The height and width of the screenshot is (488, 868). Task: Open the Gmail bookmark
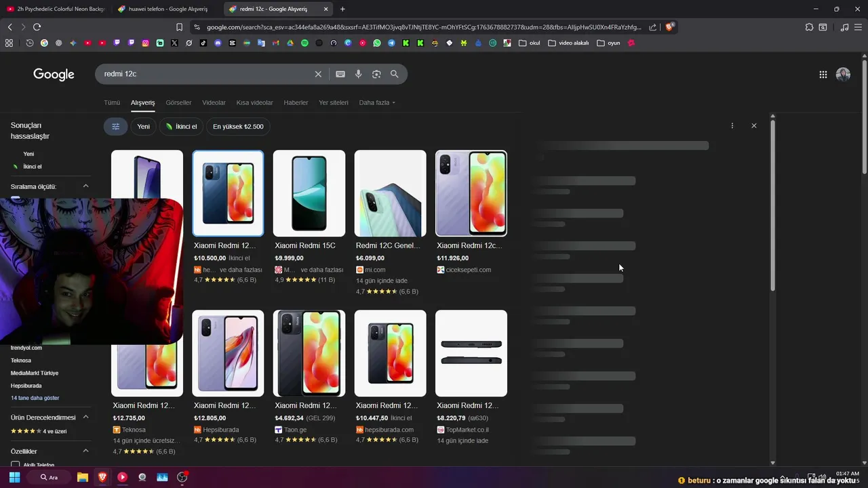tap(275, 43)
